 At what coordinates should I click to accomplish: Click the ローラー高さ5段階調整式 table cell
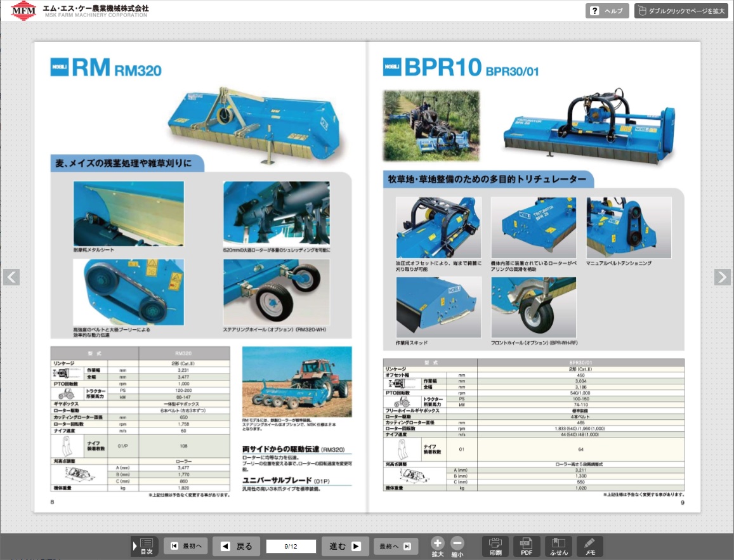(579, 464)
